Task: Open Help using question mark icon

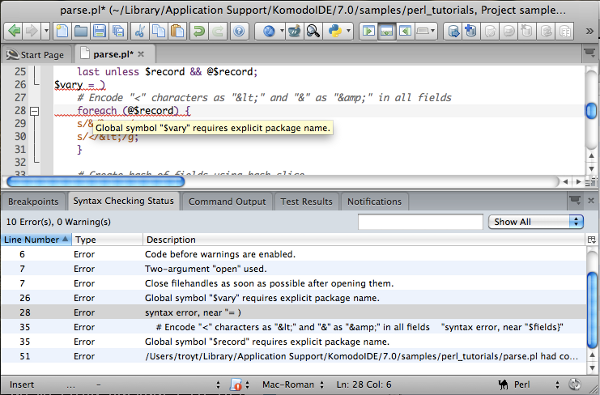Action: pos(239,31)
